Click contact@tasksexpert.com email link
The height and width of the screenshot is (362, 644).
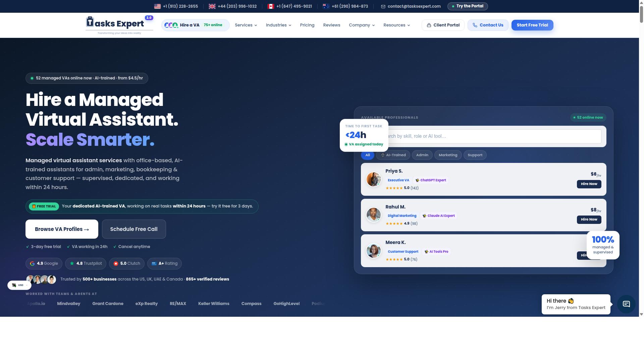point(414,6)
